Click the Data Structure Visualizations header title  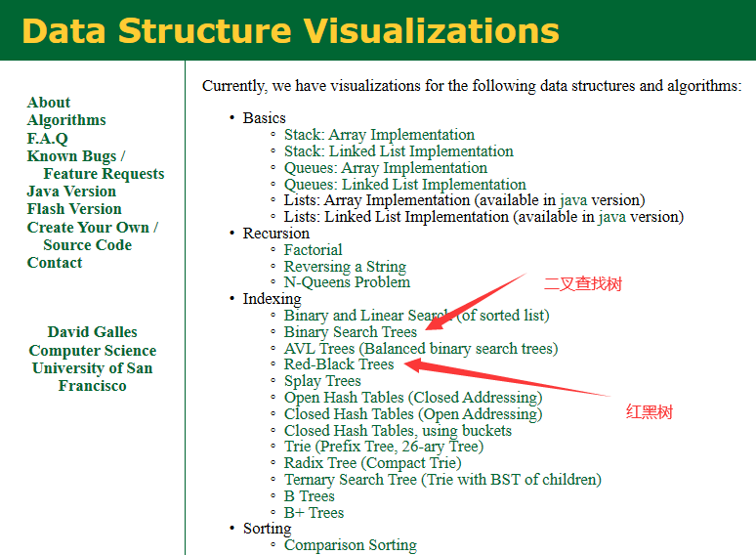(x=291, y=31)
